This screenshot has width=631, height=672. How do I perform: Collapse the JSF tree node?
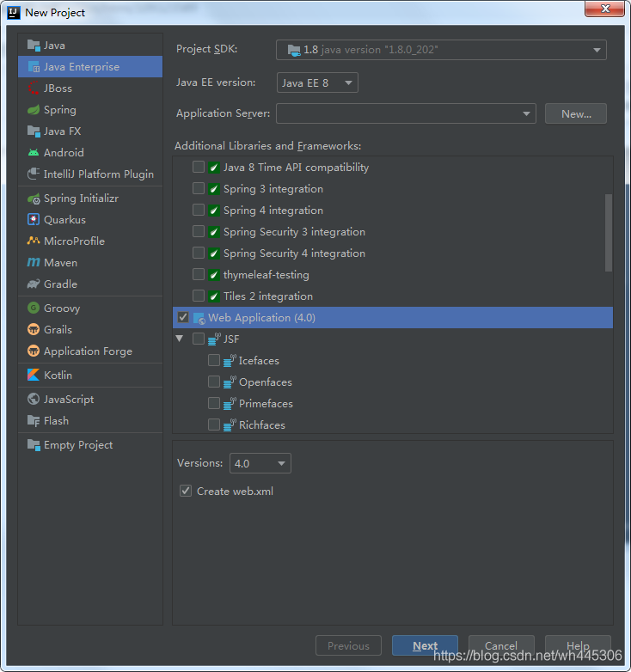click(x=180, y=339)
